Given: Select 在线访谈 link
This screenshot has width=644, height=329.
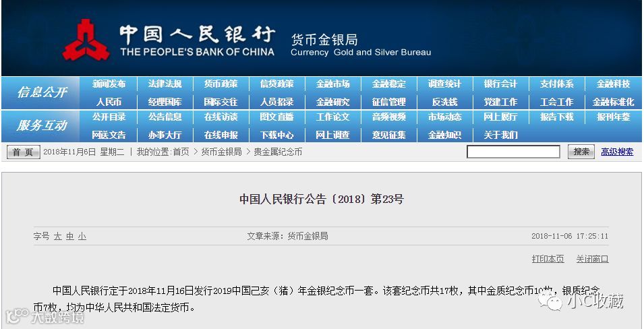Looking at the screenshot, I should click(x=221, y=117).
